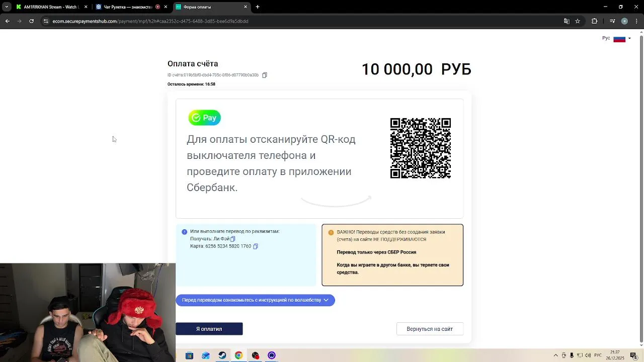Click the streamer webcam overlay
Image resolution: width=644 pixels, height=362 pixels.
[88, 312]
